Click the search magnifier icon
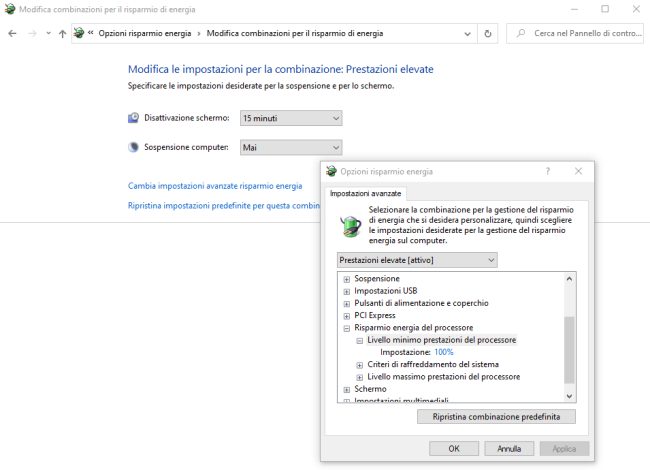650x470 pixels. tap(521, 33)
